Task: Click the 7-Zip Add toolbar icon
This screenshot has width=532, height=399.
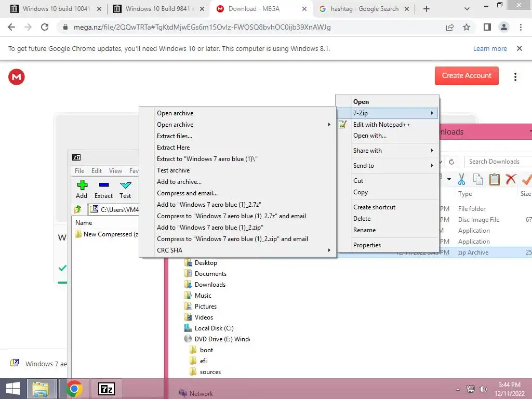Action: pos(82,185)
